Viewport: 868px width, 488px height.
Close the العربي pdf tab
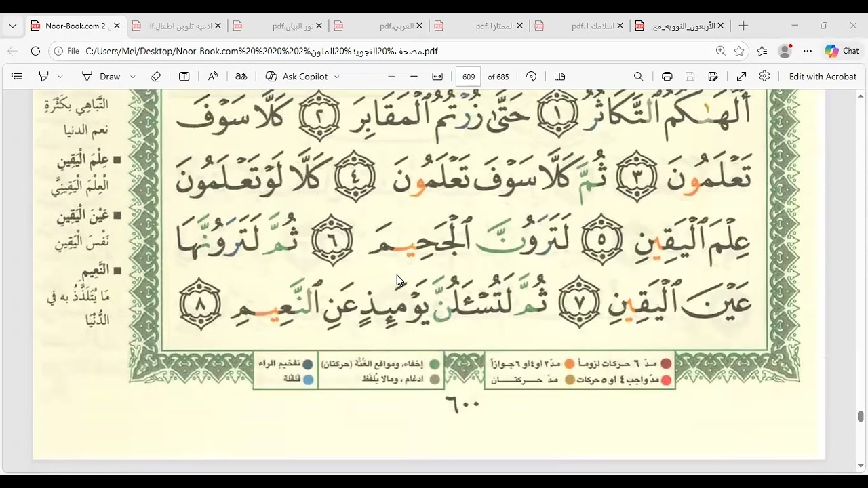point(419,26)
